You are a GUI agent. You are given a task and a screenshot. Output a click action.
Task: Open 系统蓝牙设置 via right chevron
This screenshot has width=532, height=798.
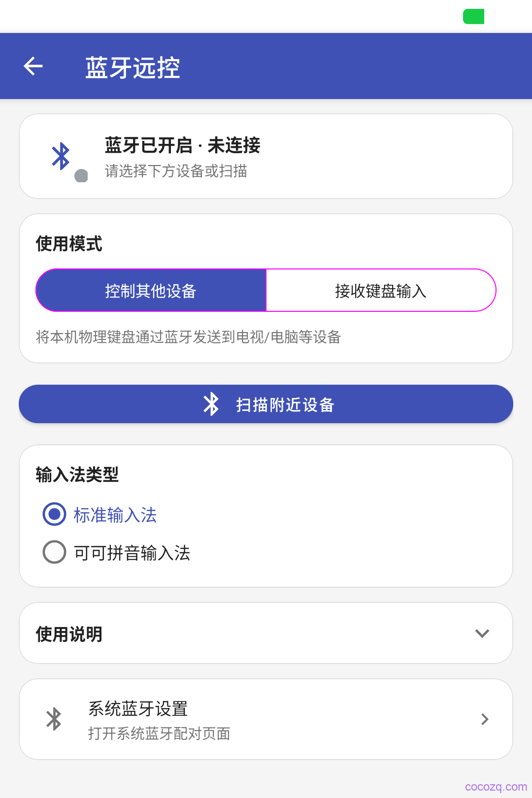485,719
